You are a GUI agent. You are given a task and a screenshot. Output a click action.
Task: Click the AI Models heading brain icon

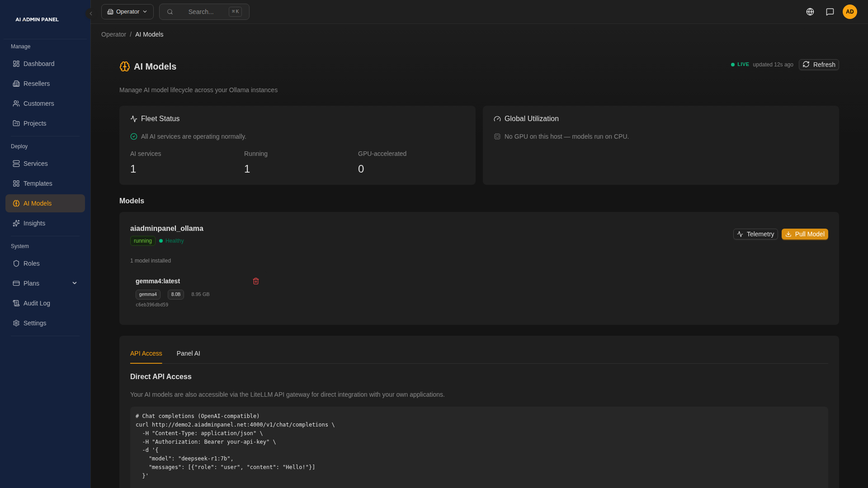tap(125, 66)
